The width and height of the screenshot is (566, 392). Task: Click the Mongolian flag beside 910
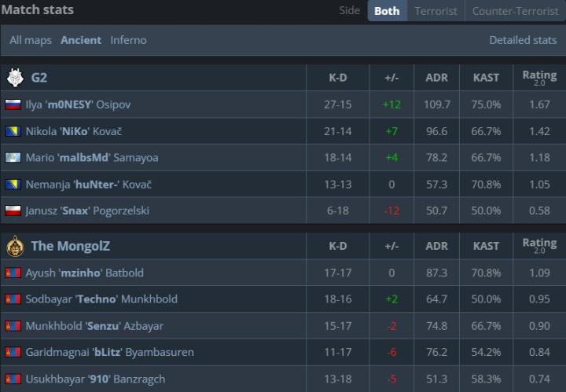[x=13, y=379]
